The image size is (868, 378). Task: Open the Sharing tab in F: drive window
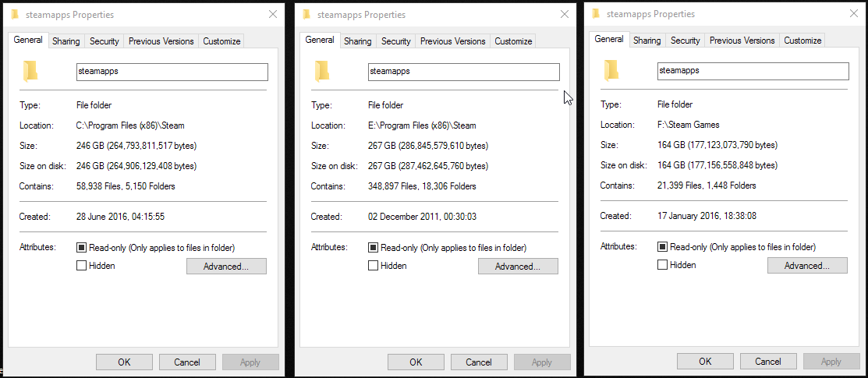click(x=647, y=41)
